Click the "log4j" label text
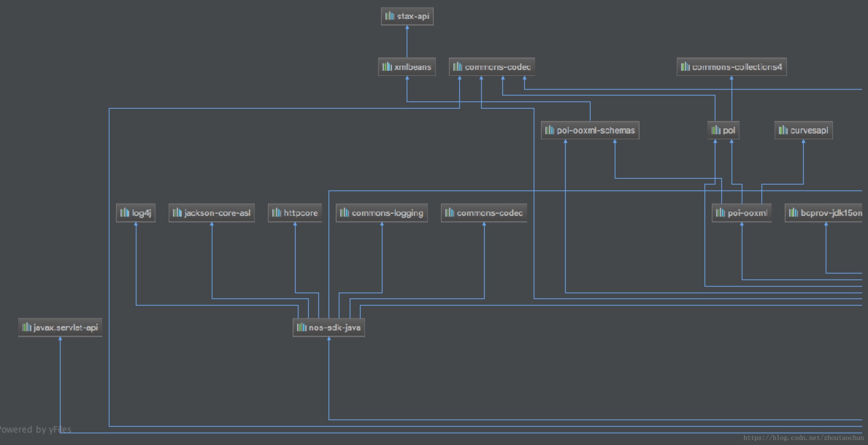The width and height of the screenshot is (868, 445). point(142,213)
